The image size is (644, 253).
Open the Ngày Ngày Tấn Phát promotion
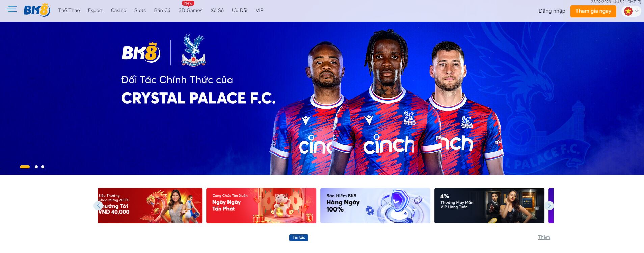tap(261, 205)
